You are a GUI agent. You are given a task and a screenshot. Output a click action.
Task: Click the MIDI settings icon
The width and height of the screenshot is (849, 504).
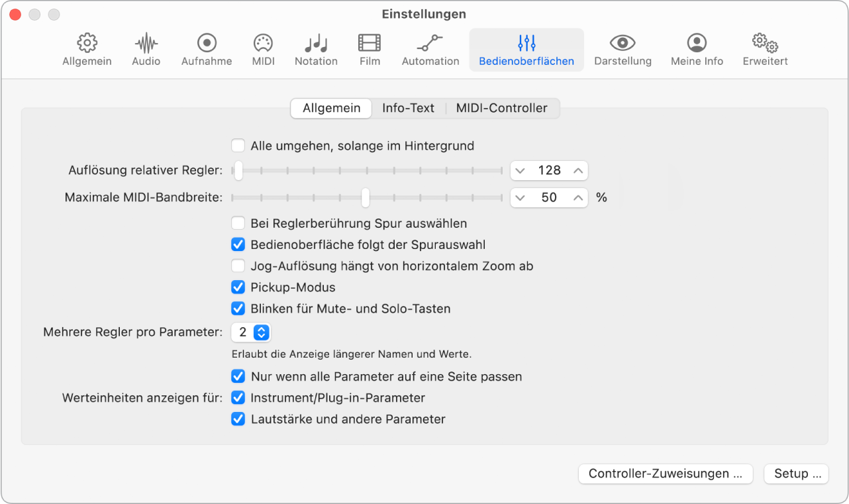pos(263,49)
